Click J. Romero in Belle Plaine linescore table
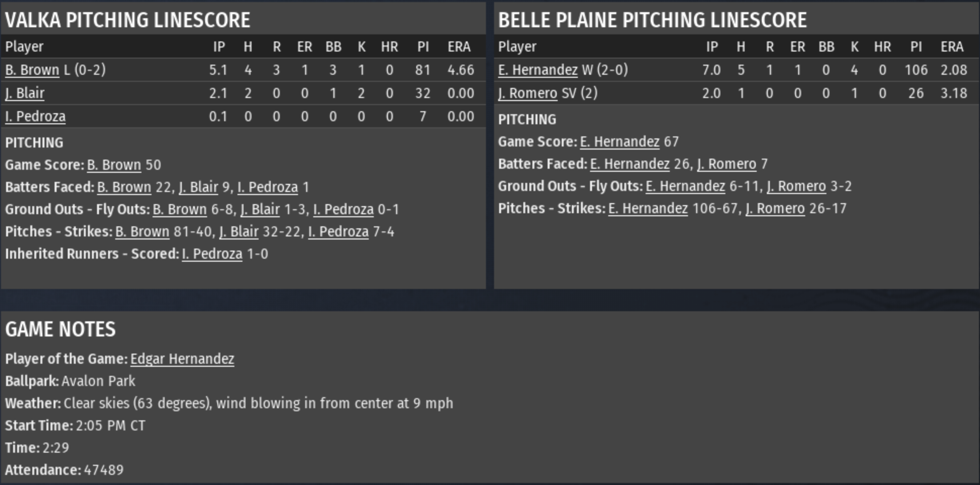980x485 pixels. 527,93
